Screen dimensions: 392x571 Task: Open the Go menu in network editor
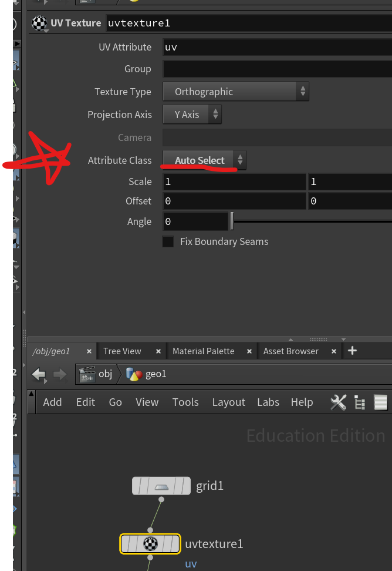[x=115, y=402]
